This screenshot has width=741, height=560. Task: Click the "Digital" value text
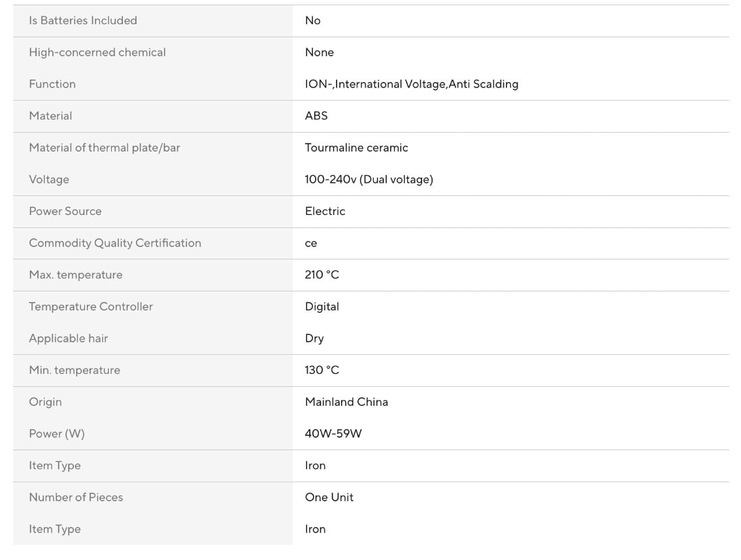pyautogui.click(x=322, y=306)
